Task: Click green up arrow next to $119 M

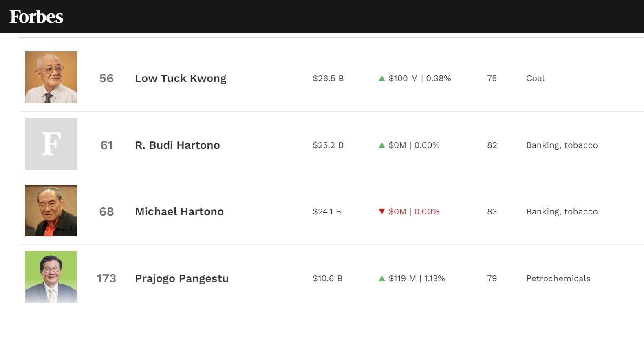Action: click(382, 278)
